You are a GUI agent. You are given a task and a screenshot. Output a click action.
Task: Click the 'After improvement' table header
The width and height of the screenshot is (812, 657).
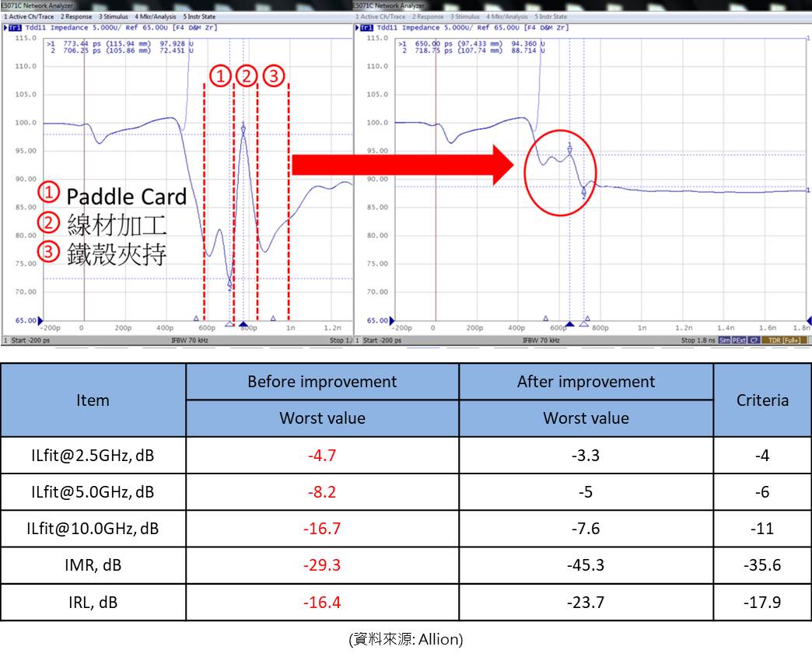(586, 382)
